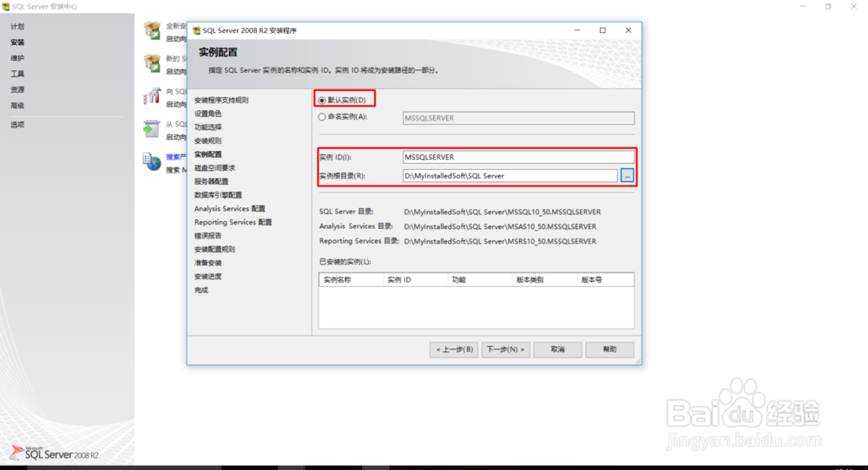Click the upgrade icon with green arrow

coord(152,129)
